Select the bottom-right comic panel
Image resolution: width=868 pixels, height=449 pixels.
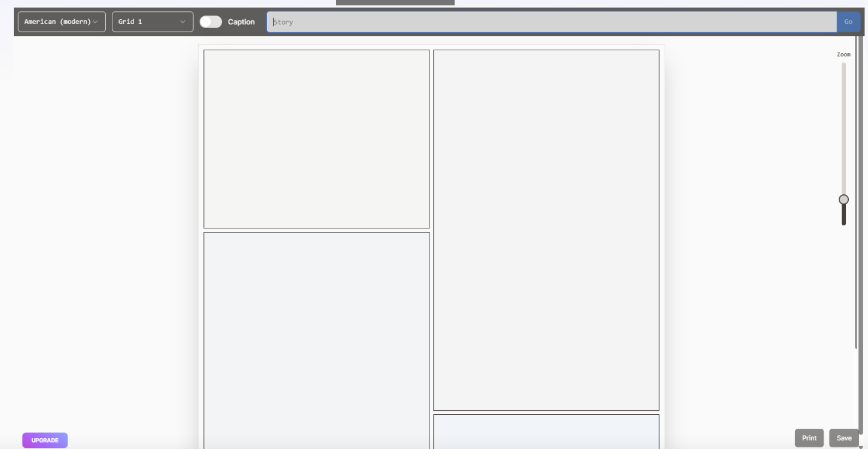546,431
